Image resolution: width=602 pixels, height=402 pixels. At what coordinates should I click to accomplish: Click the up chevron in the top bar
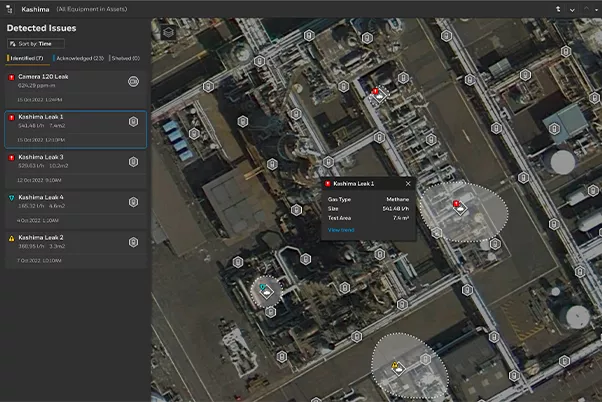[586, 9]
